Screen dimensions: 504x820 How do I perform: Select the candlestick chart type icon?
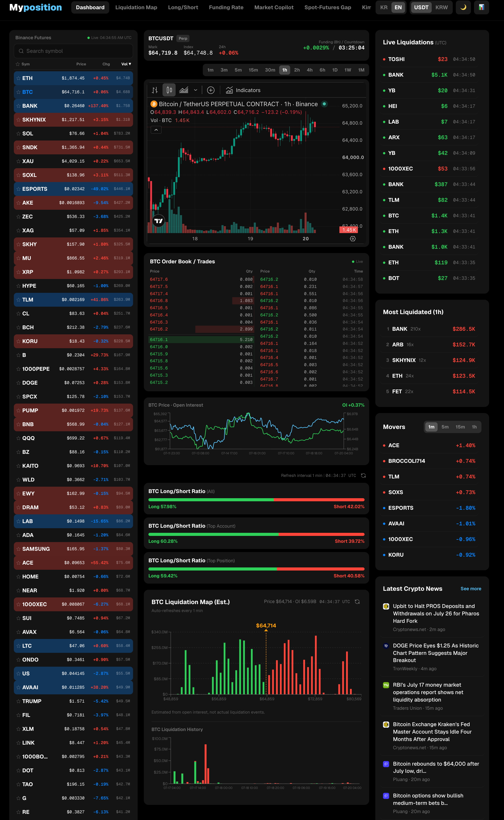pyautogui.click(x=169, y=90)
